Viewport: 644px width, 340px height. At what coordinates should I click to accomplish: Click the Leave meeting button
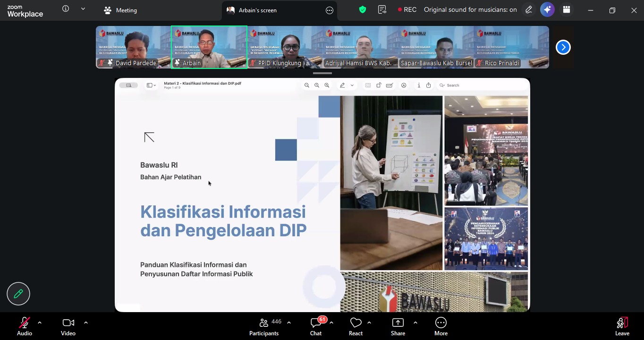(x=622, y=326)
